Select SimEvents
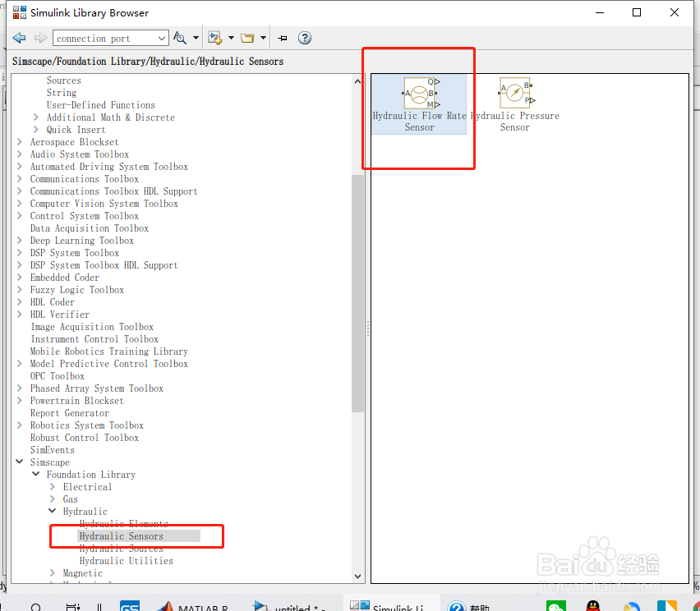This screenshot has width=700, height=611. (x=53, y=450)
